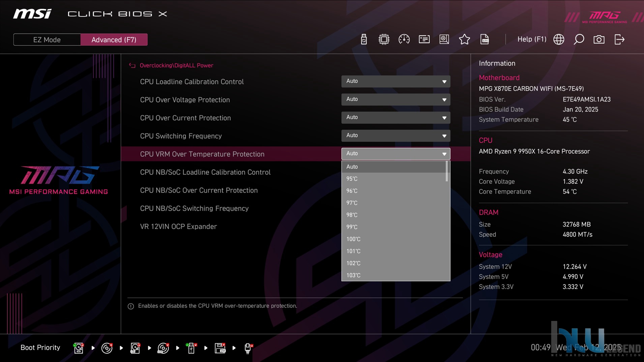The width and height of the screenshot is (644, 362).
Task: Click the AMD Ryzen 9 9950X processor name
Action: coord(534,151)
